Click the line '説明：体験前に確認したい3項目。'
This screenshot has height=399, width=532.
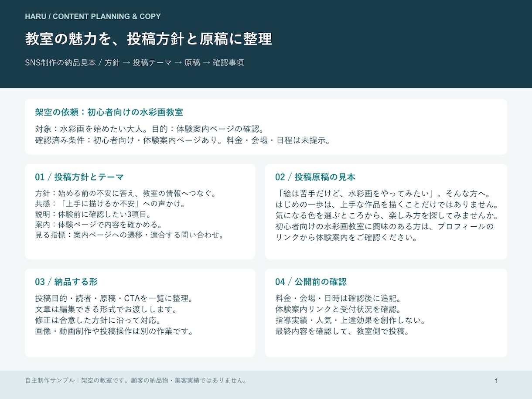pos(92,214)
